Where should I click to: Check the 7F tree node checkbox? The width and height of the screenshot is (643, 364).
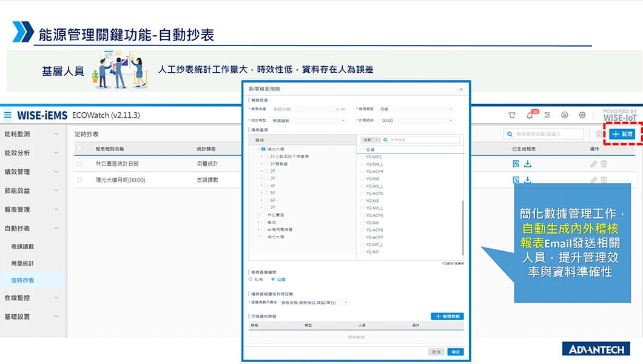point(266,207)
